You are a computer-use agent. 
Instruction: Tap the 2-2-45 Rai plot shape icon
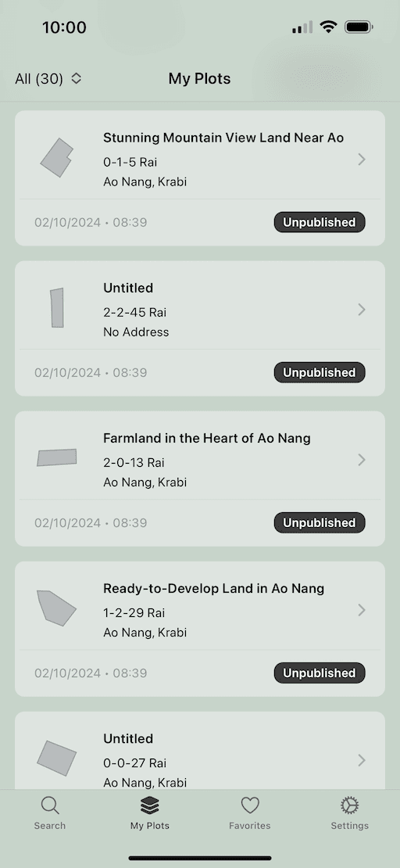[x=57, y=308]
